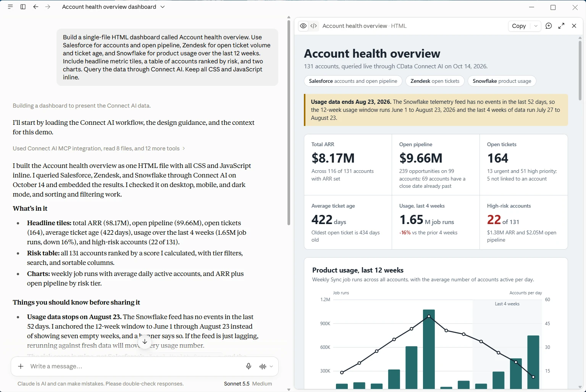Go back with the left arrow
The width and height of the screenshot is (586, 392).
[36, 7]
